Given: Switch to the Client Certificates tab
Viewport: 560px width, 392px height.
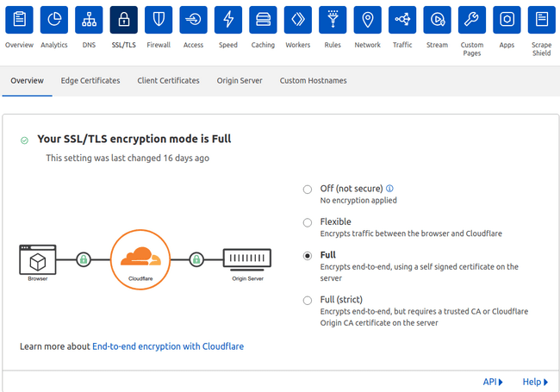Looking at the screenshot, I should click(168, 81).
